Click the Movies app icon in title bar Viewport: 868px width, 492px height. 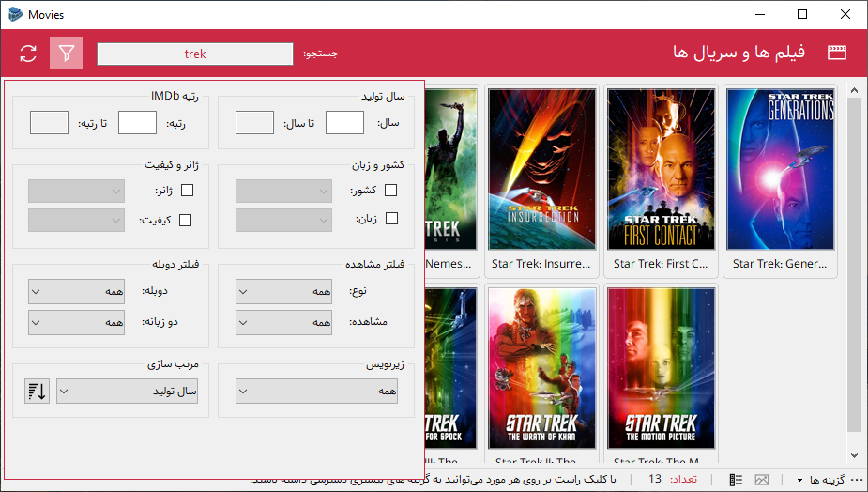[x=16, y=14]
